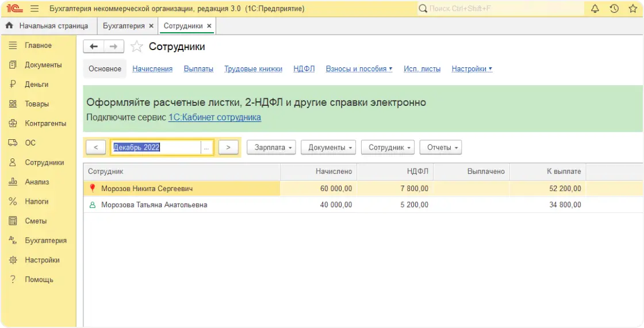
Task: Open the 1С:Кабинет сотрудника link
Action: tap(215, 117)
